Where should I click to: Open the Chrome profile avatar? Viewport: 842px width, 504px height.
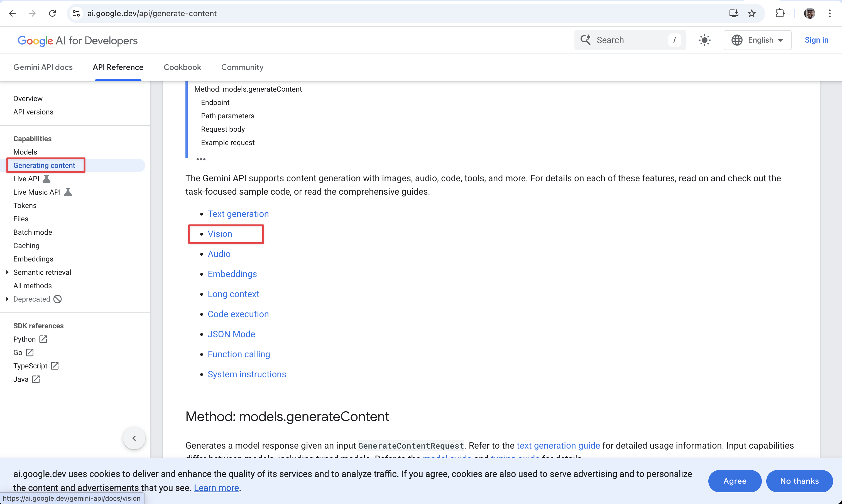[x=810, y=13]
